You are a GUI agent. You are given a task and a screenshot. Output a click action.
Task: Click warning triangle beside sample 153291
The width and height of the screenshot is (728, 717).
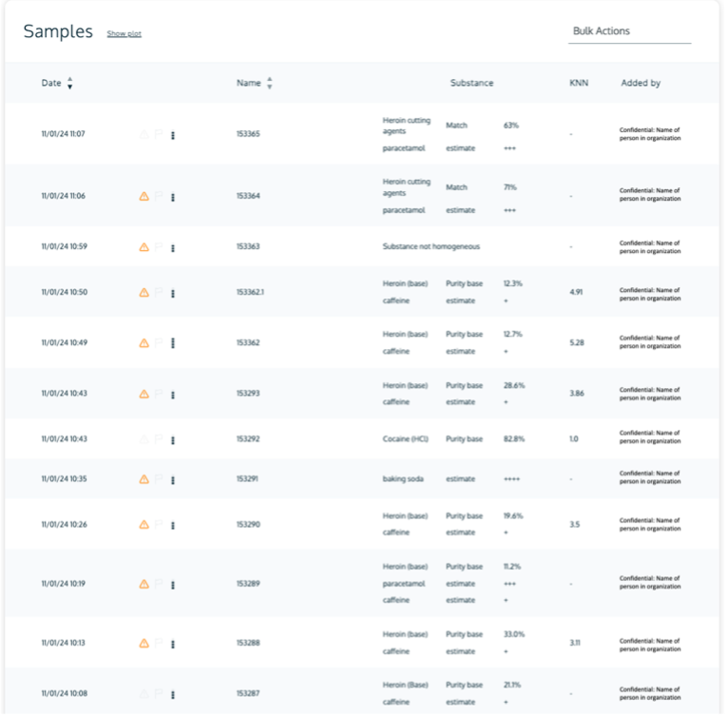(x=144, y=479)
